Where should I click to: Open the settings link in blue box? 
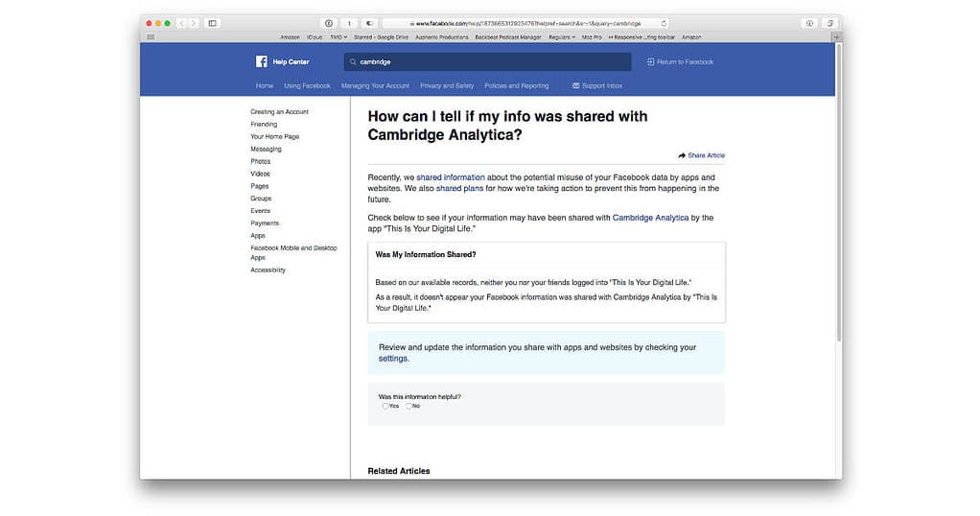[392, 359]
